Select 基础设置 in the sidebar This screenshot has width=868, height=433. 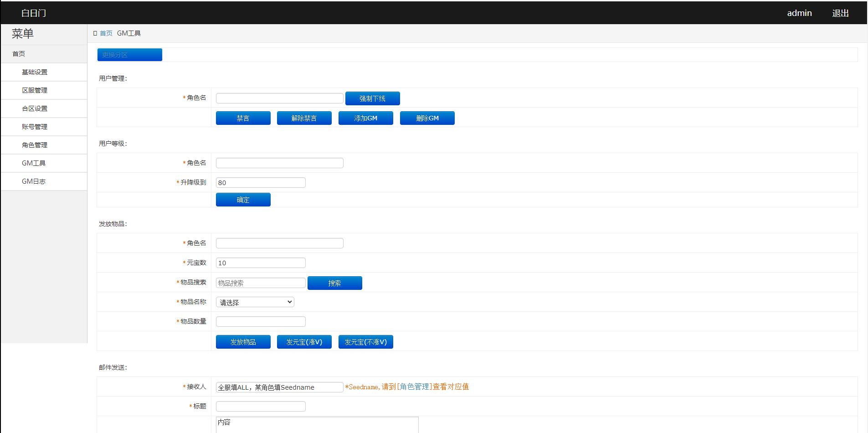pos(34,72)
